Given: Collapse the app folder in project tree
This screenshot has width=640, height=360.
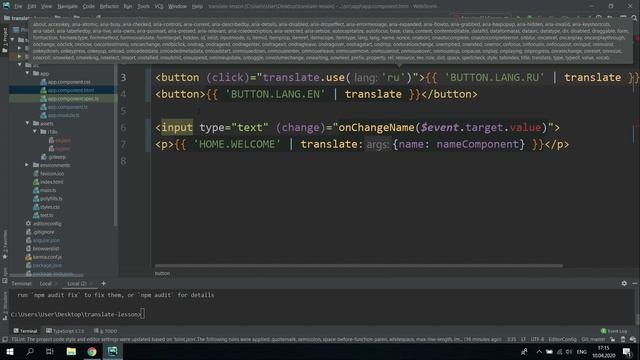Looking at the screenshot, I should click(27, 73).
